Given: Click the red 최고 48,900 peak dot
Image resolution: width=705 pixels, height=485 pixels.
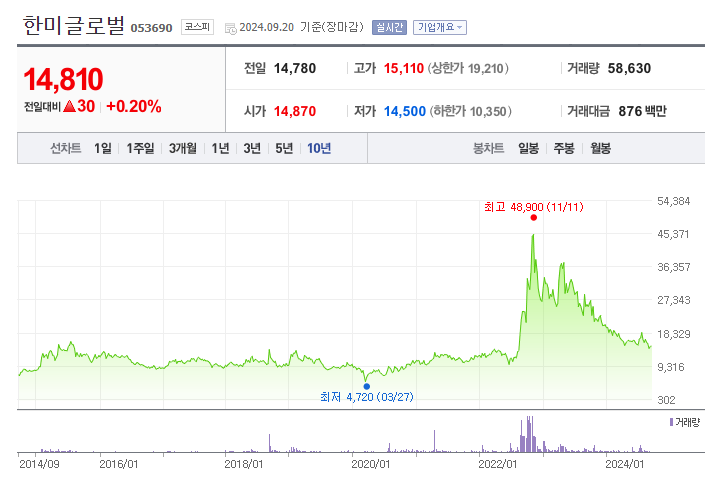Looking at the screenshot, I should (533, 218).
